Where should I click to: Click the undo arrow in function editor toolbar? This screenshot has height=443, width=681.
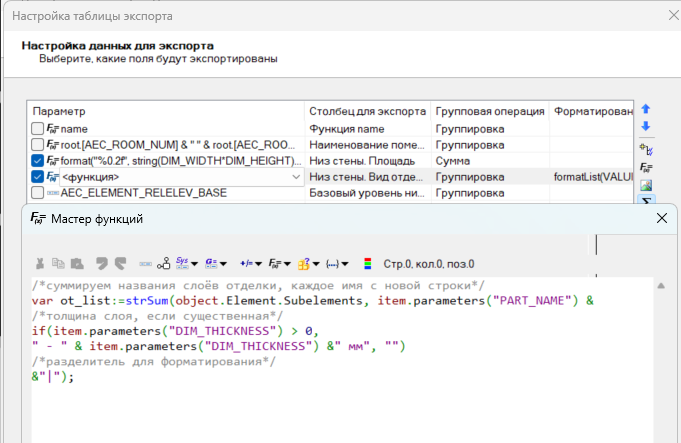pyautogui.click(x=100, y=264)
